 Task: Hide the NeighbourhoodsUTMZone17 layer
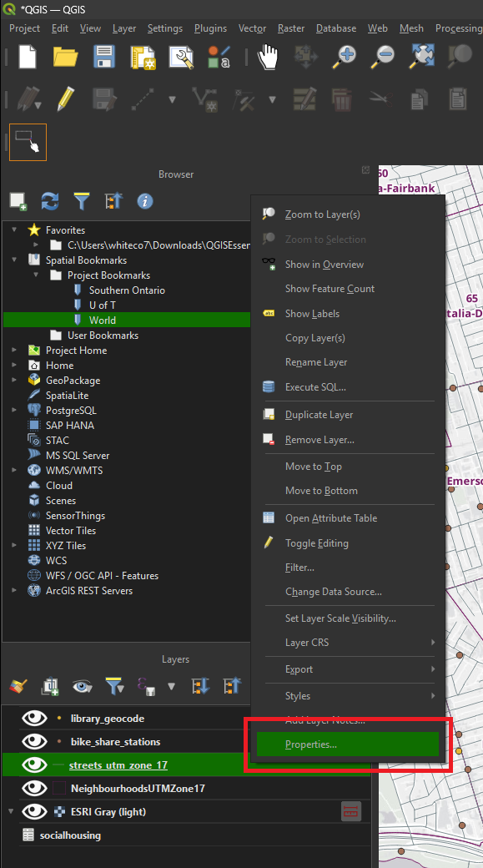(34, 788)
